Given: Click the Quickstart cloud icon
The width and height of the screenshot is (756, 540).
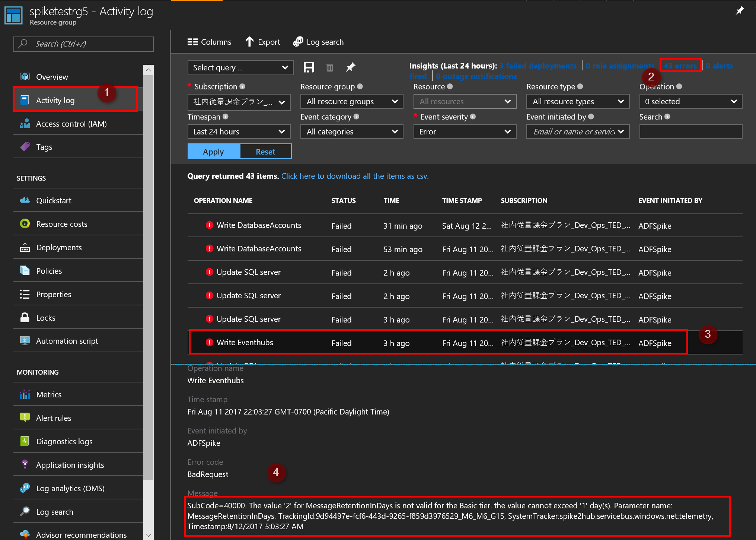Looking at the screenshot, I should tap(25, 200).
